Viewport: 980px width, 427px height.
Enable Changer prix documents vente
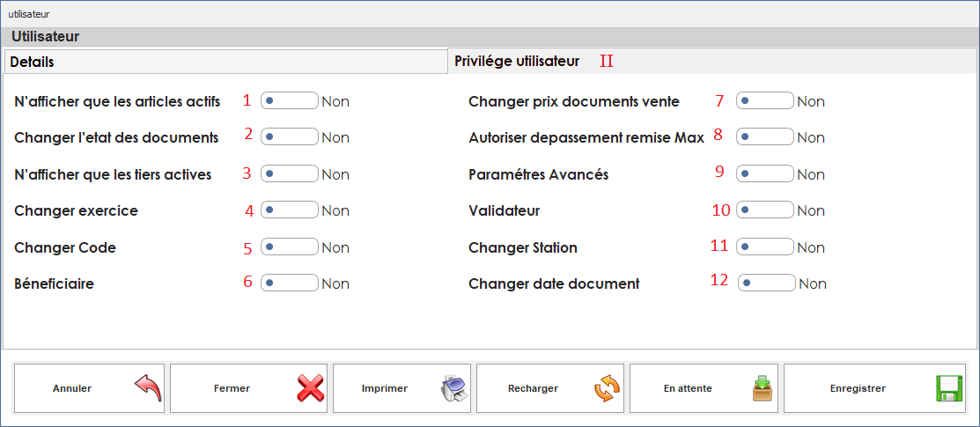point(765,100)
